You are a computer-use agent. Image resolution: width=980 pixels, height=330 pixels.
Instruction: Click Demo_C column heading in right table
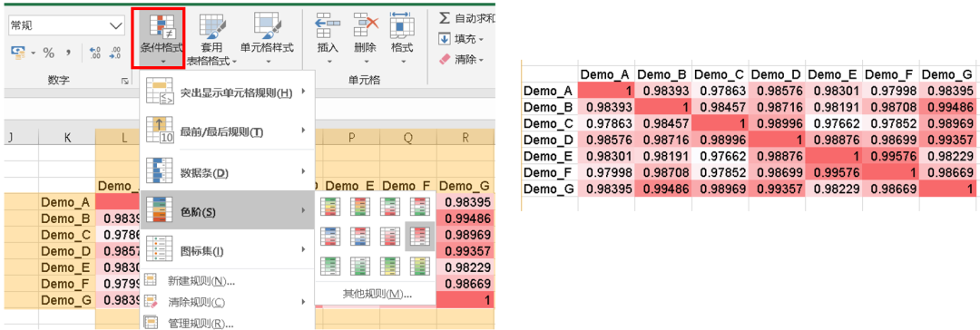click(x=720, y=75)
